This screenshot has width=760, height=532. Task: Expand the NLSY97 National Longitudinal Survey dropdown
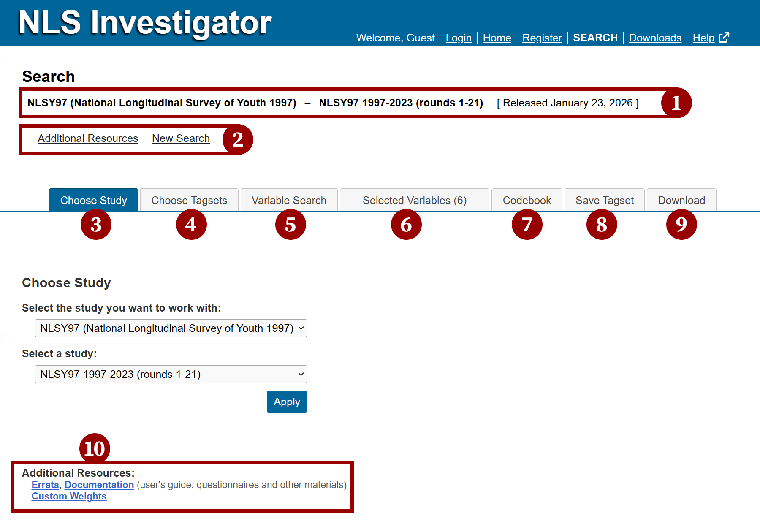pyautogui.click(x=171, y=328)
